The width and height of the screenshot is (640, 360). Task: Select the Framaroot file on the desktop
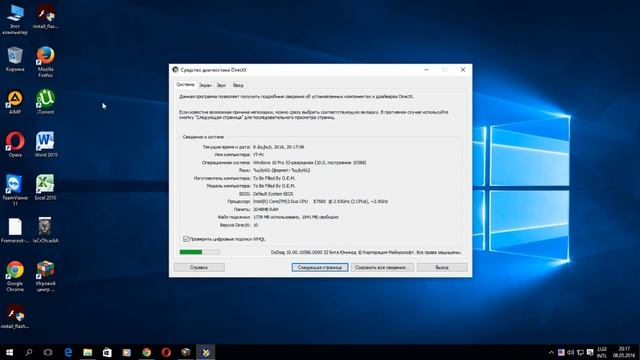tap(15, 231)
